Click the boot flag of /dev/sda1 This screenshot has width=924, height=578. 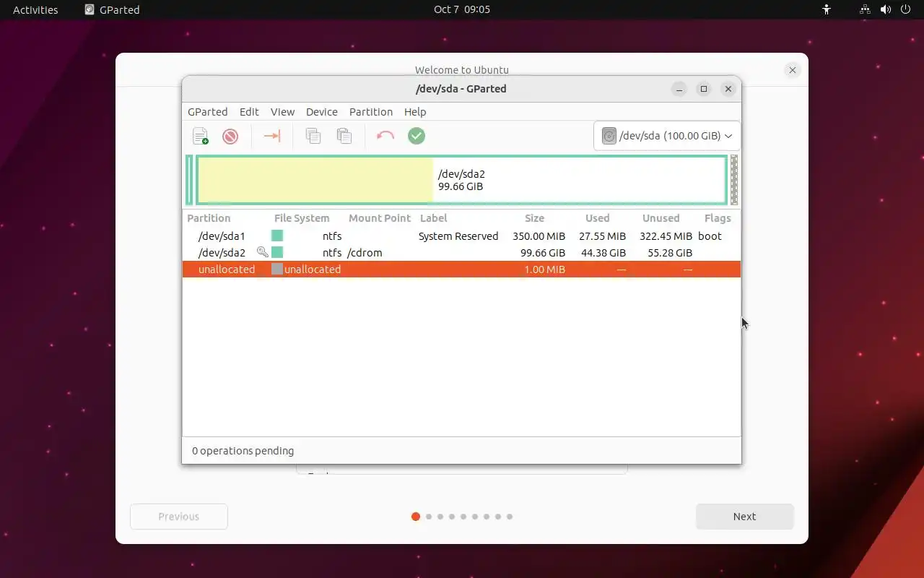(710, 236)
